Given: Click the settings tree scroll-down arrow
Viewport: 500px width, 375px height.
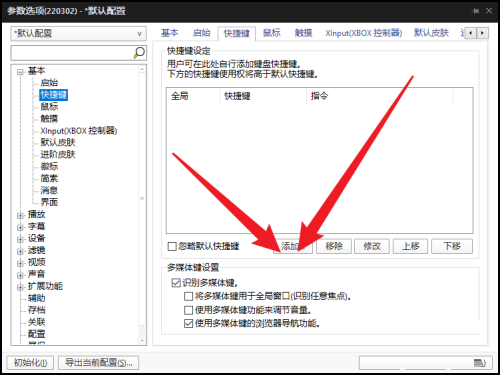Looking at the screenshot, I should (142, 341).
